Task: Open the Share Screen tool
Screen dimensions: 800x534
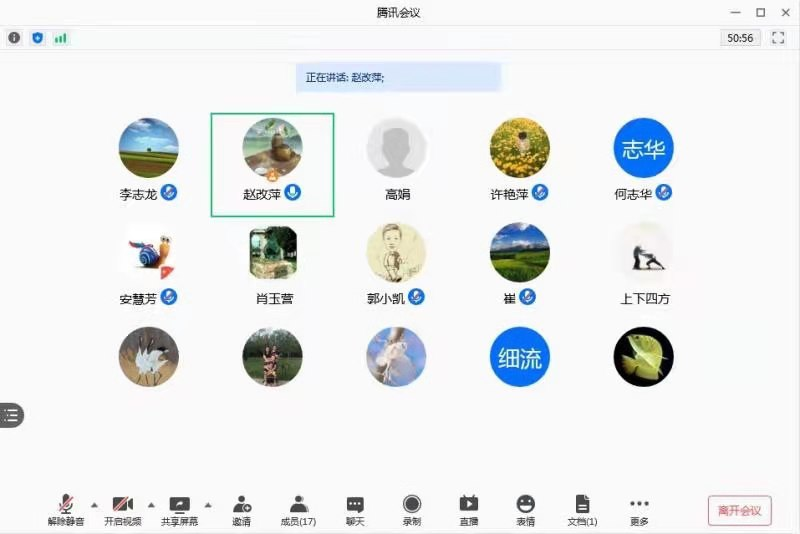Action: point(180,509)
